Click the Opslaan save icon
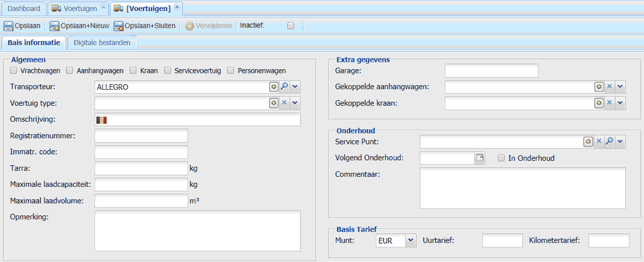This screenshot has height=262, width=644. (x=8, y=26)
